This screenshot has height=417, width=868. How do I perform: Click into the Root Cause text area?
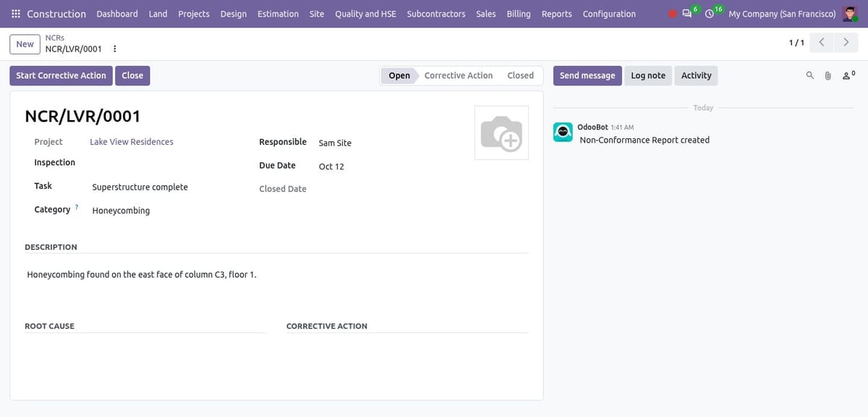(145, 347)
